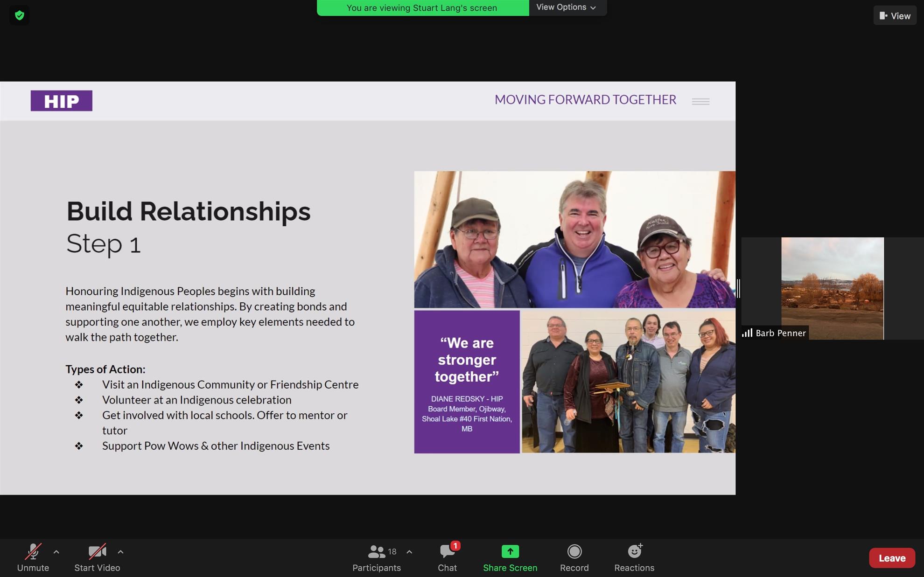Leave the meeting
Image resolution: width=924 pixels, height=577 pixels.
pyautogui.click(x=891, y=558)
